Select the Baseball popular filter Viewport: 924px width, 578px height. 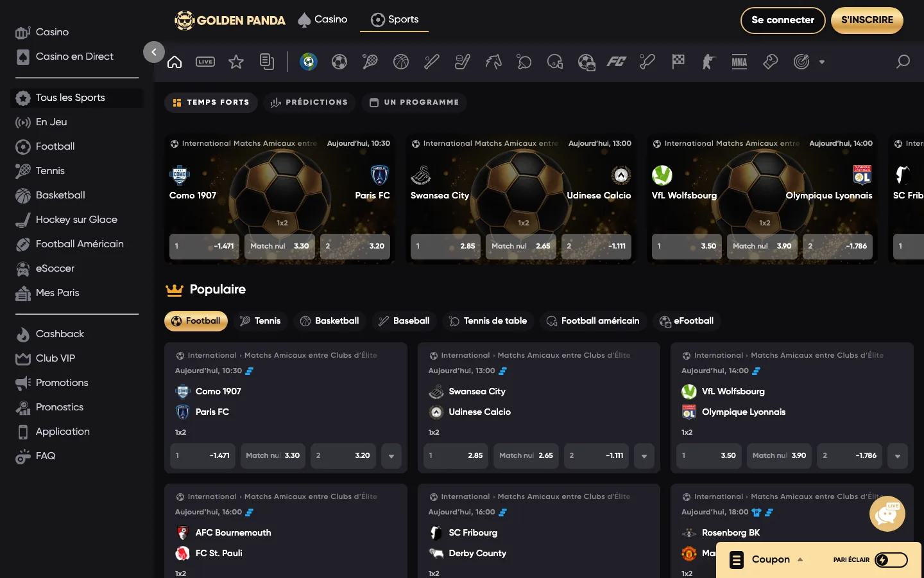[x=404, y=321]
